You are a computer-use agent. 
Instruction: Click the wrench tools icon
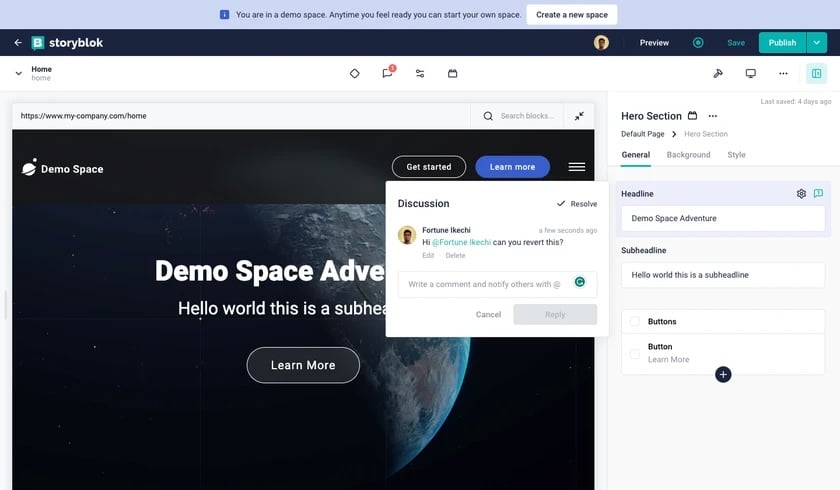[718, 73]
